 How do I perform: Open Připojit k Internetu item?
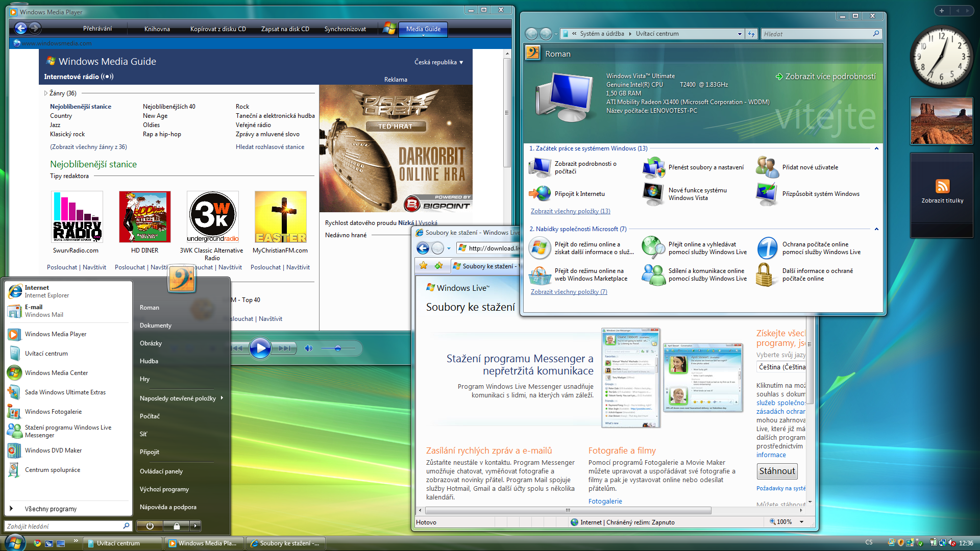[567, 194]
